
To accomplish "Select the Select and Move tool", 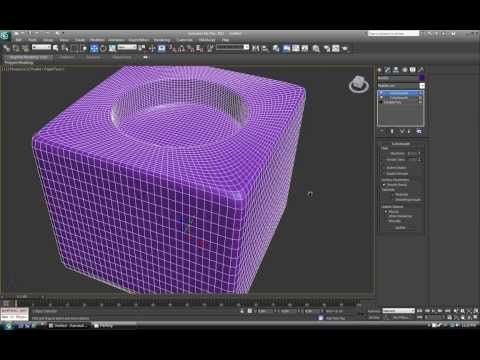I will click(94, 48).
